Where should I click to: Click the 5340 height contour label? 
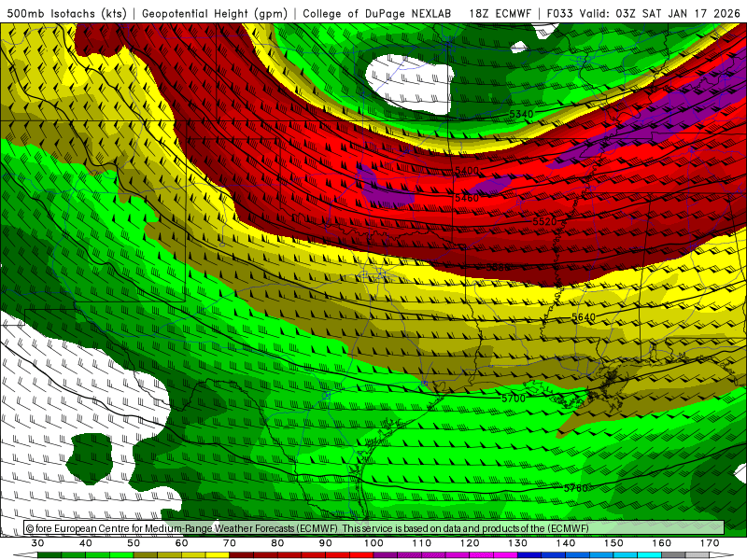521,114
